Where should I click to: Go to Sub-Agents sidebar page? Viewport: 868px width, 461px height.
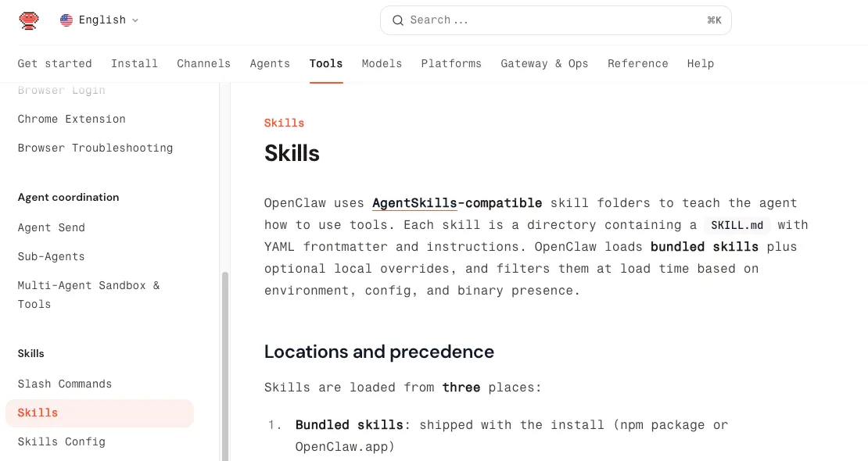[x=52, y=256]
